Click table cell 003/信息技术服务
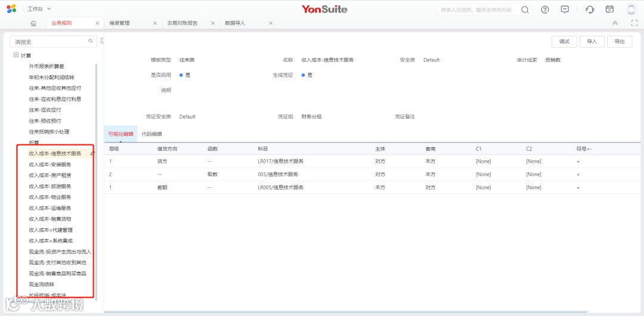 [278, 174]
